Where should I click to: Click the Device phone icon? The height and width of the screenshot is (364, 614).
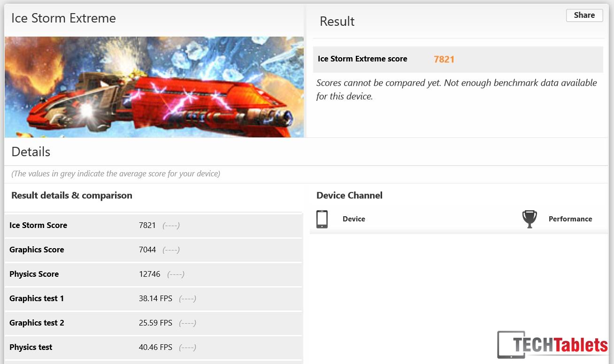(x=322, y=219)
